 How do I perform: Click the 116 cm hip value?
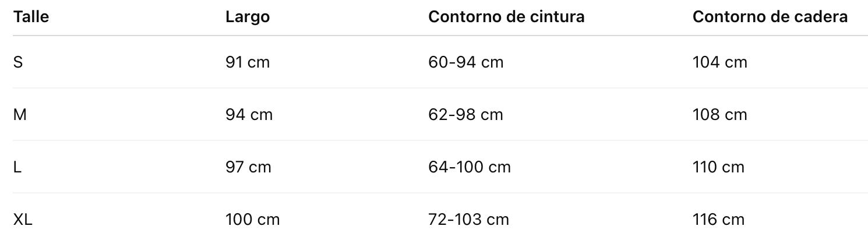coord(719,220)
